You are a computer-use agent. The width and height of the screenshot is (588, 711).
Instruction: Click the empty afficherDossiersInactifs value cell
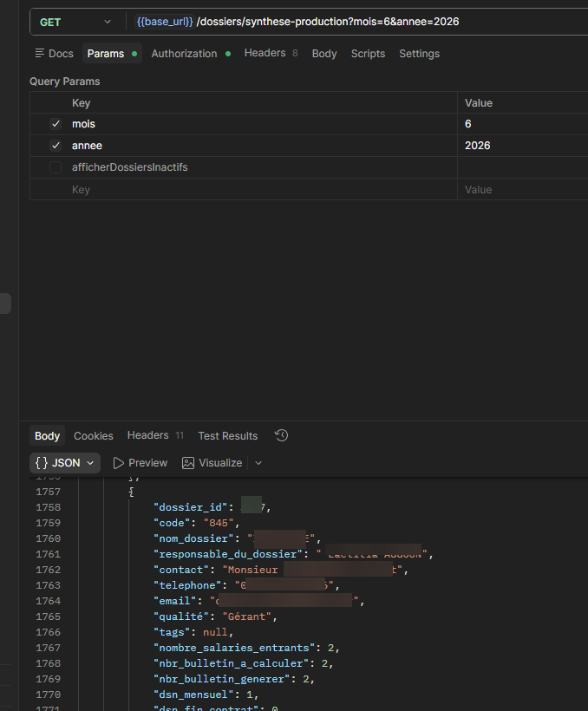(x=523, y=167)
